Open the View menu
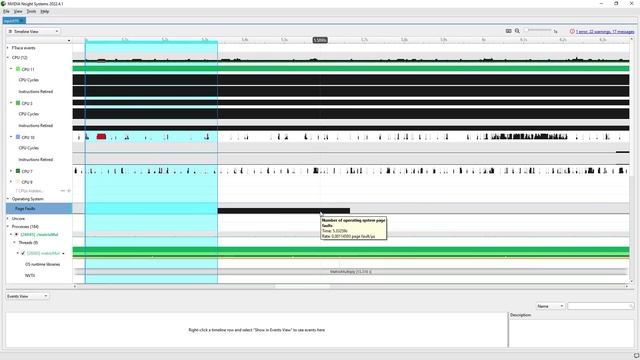The image size is (640, 360). (18, 11)
